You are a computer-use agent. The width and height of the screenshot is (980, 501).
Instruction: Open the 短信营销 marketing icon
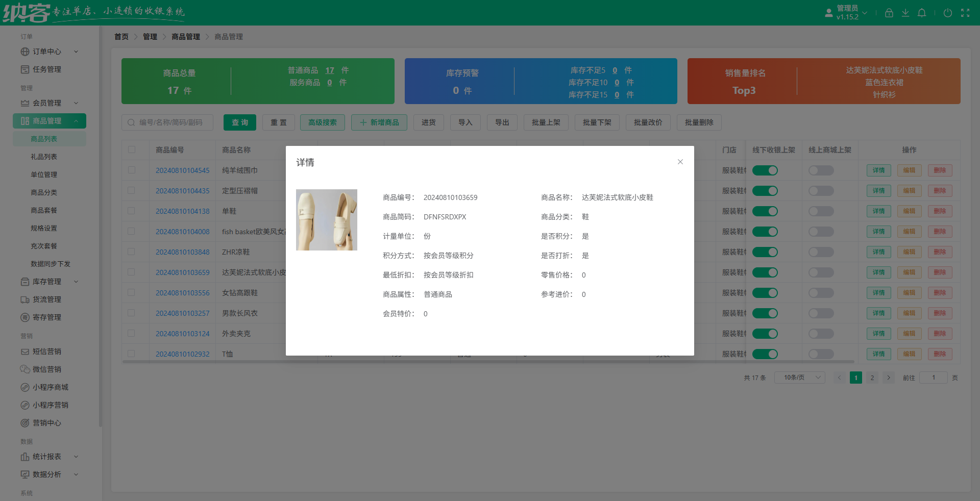[x=26, y=351]
